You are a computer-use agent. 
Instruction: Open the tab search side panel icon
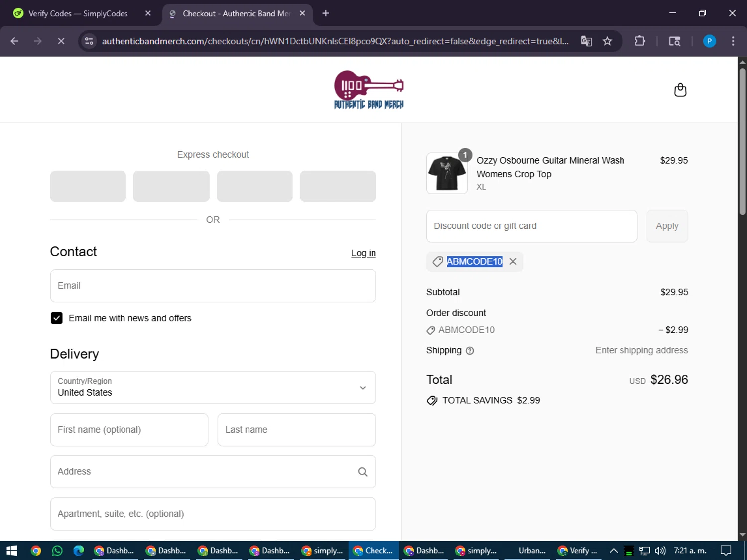click(x=674, y=41)
